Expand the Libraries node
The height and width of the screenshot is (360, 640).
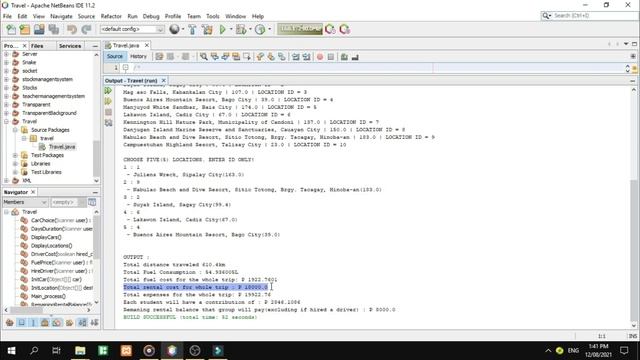point(15,164)
